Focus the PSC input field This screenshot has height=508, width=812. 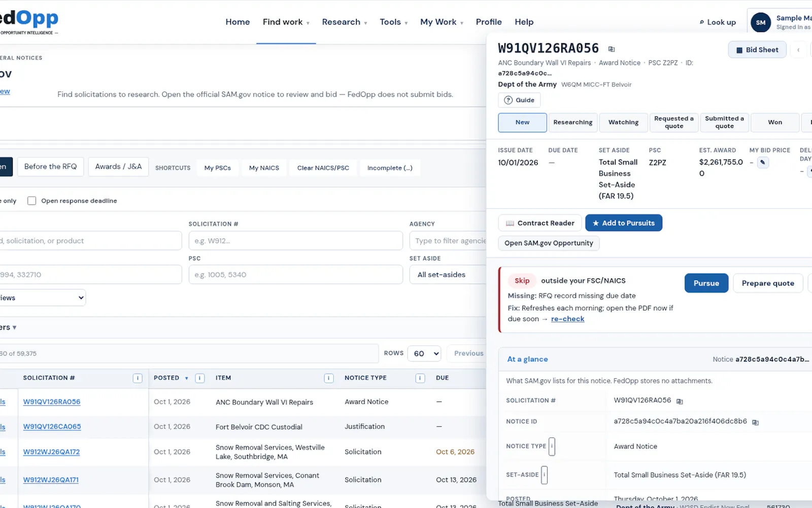click(x=296, y=275)
